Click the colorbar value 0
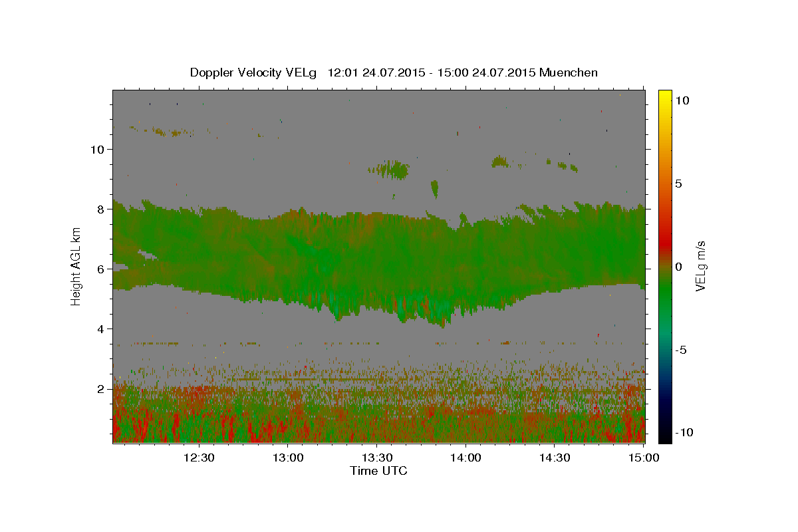 coord(679,267)
